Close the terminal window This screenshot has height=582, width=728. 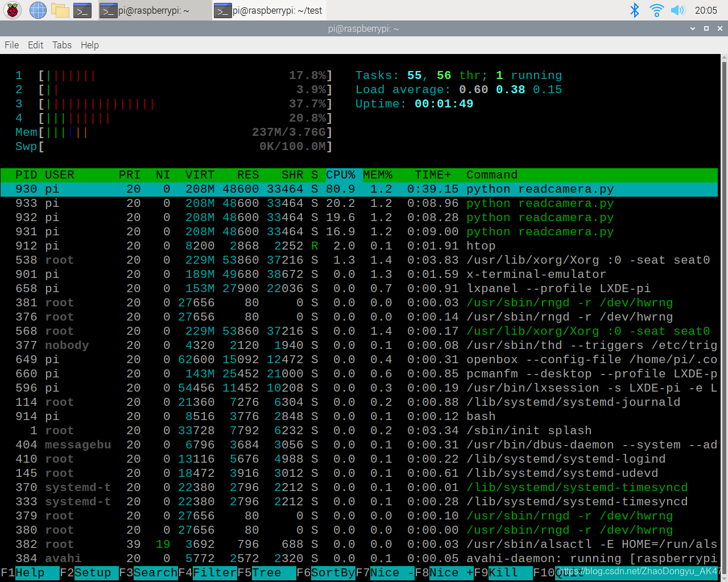tap(720, 28)
